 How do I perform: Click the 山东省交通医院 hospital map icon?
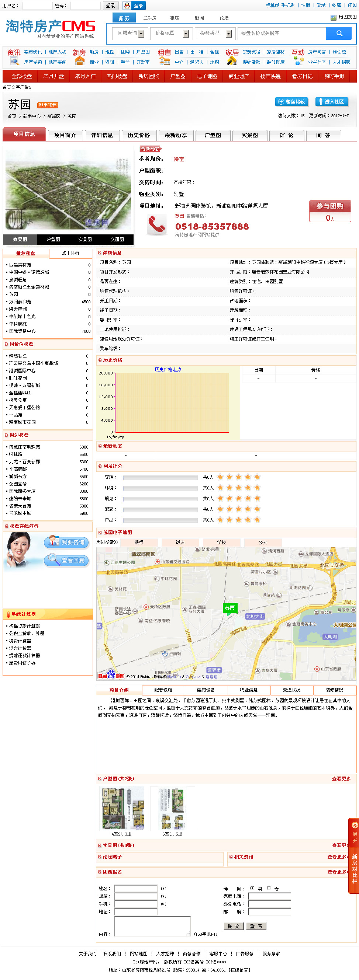tap(157, 562)
